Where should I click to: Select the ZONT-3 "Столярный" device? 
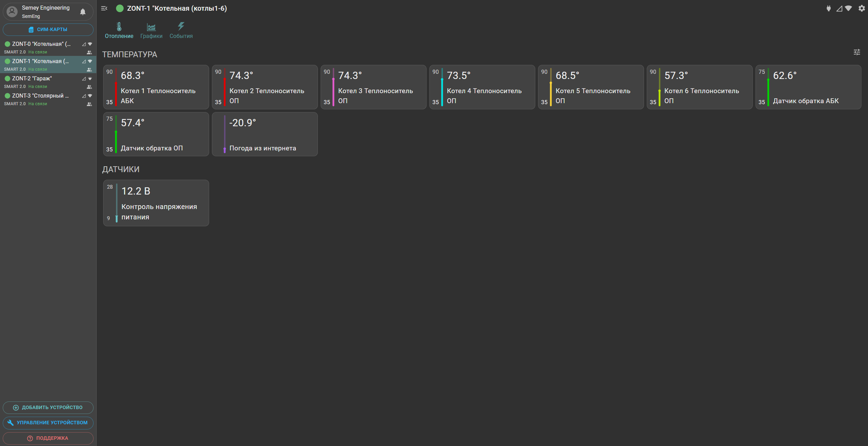(40, 96)
